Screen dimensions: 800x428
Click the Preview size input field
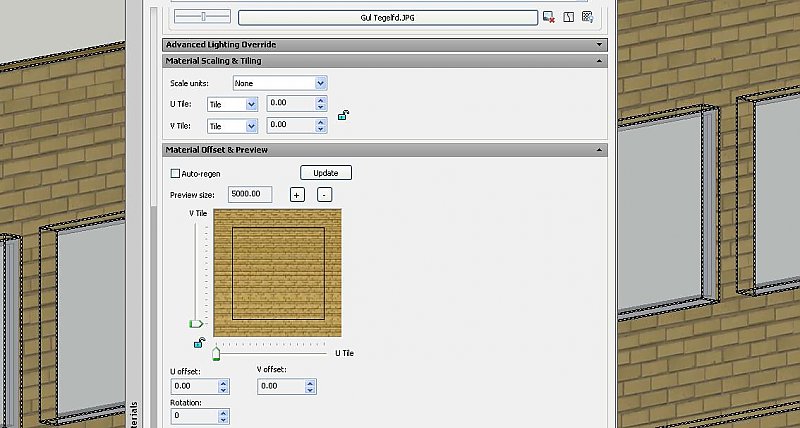click(250, 194)
